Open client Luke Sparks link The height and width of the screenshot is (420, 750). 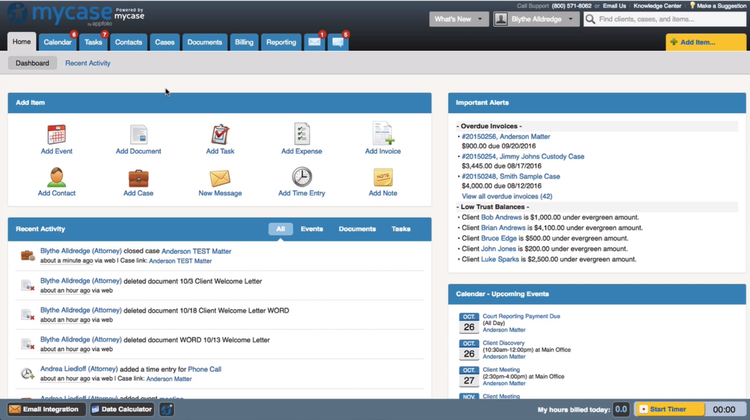coord(500,259)
